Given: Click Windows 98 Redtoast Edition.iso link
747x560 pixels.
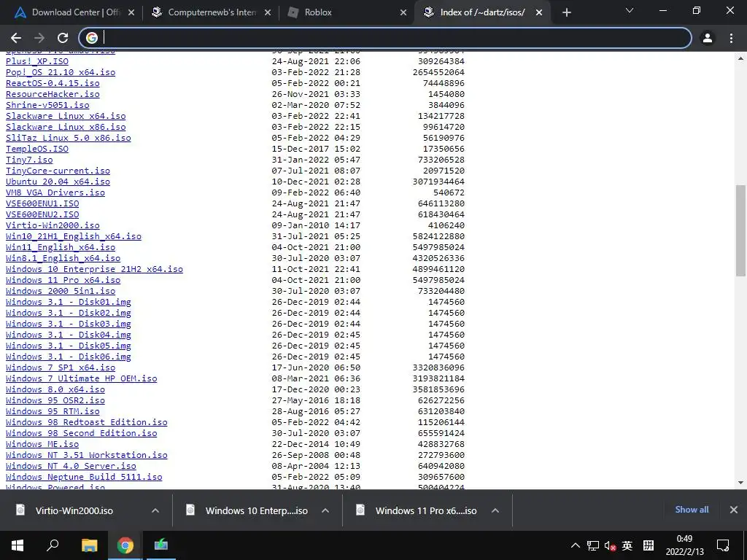Looking at the screenshot, I should click(x=87, y=422).
